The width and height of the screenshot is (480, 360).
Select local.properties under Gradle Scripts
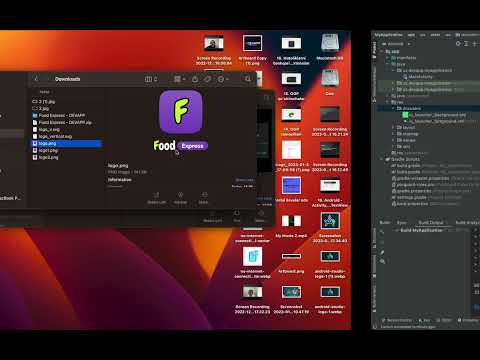coord(410,204)
